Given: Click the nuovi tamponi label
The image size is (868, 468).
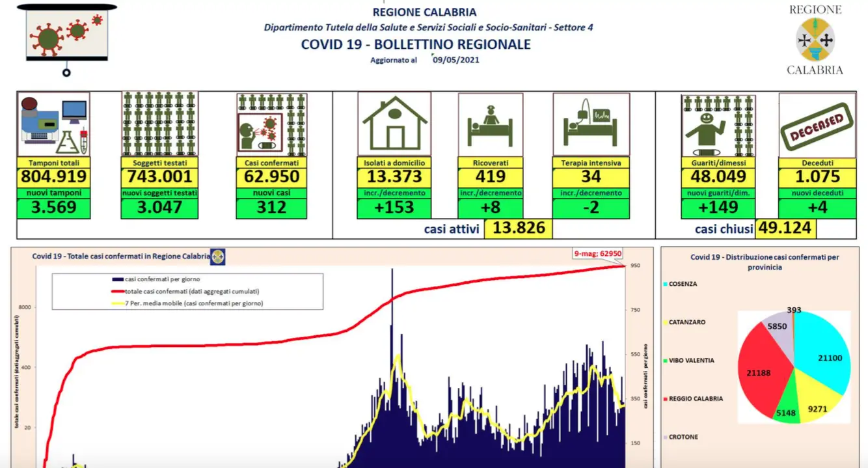Looking at the screenshot, I should 53,193.
